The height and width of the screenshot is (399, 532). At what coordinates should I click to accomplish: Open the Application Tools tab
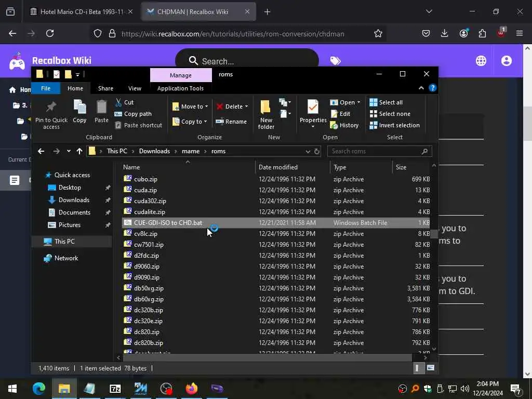tap(180, 88)
